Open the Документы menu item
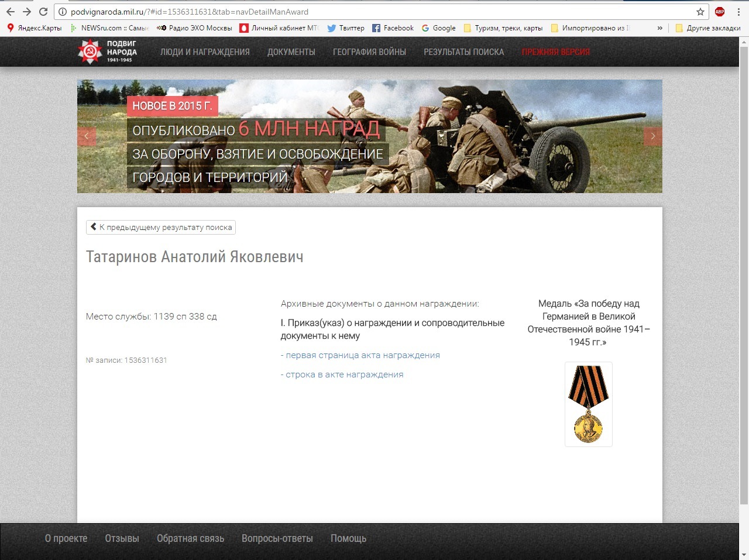This screenshot has width=749, height=560. [291, 52]
